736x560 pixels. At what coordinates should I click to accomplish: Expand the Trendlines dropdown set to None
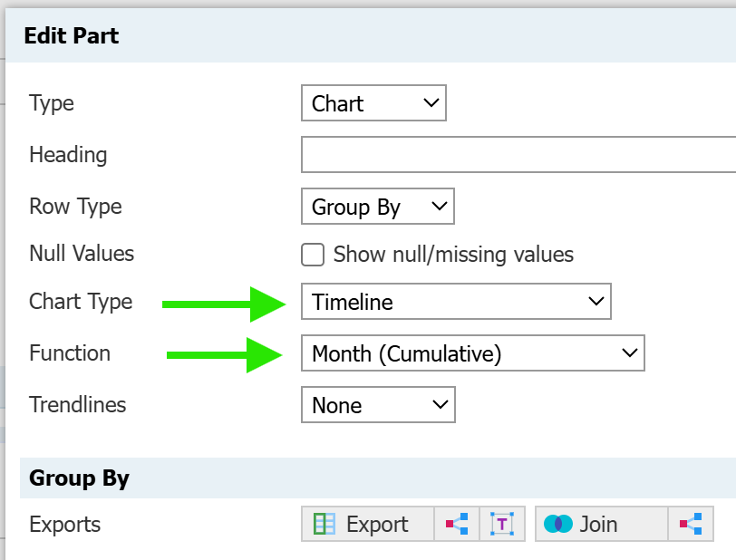pyautogui.click(x=377, y=405)
